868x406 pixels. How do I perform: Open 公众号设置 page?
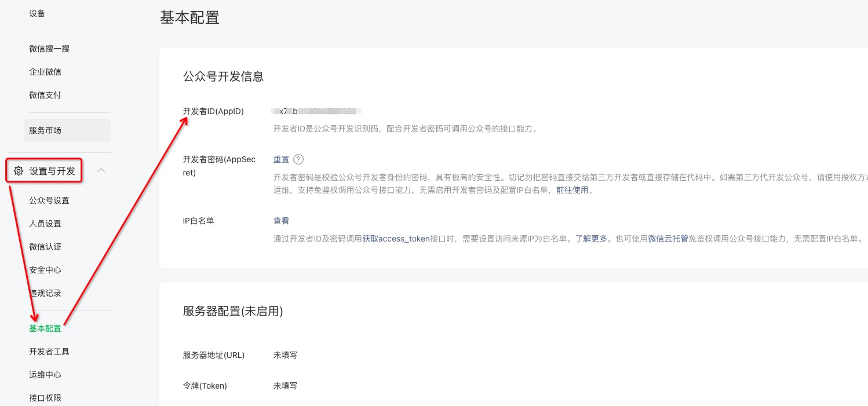coord(49,200)
